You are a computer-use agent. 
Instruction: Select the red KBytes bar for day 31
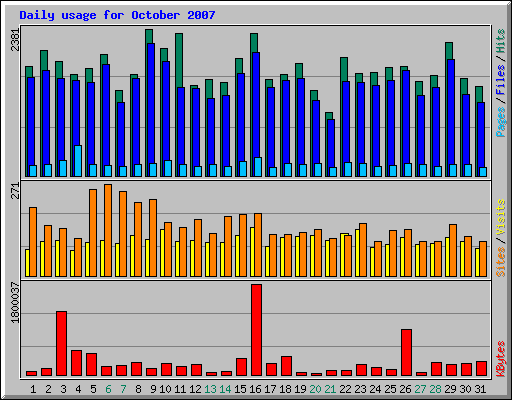481,369
